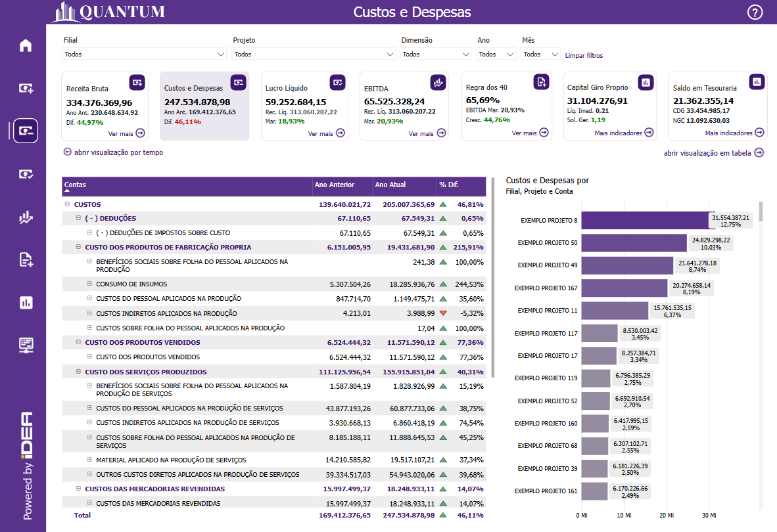Open the bottom monitor icon in sidebar
Viewport: 777px width, 532px height.
click(26, 344)
